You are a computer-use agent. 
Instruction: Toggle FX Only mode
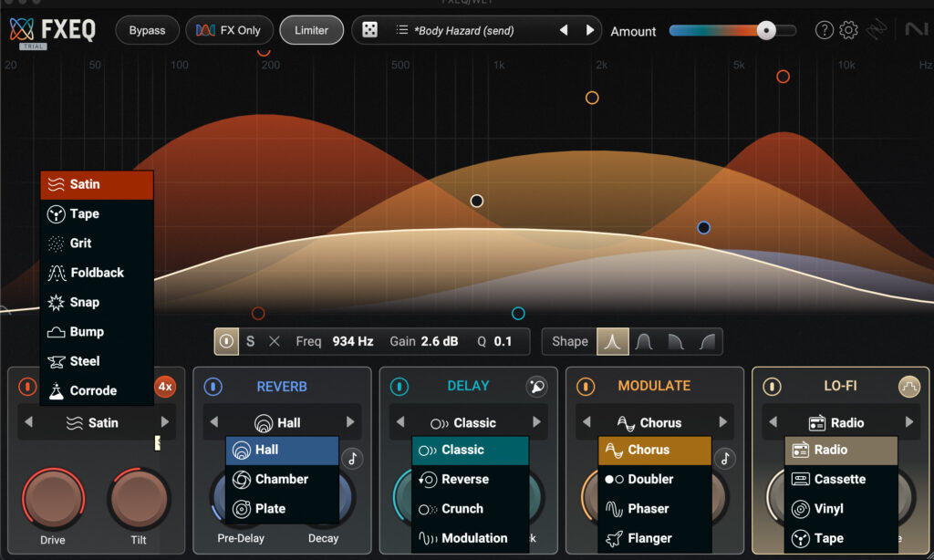tap(229, 30)
